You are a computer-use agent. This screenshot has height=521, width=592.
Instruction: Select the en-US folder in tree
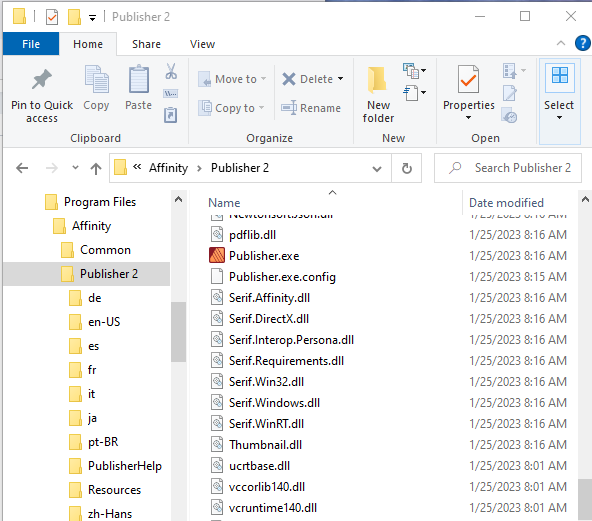click(x=95, y=322)
